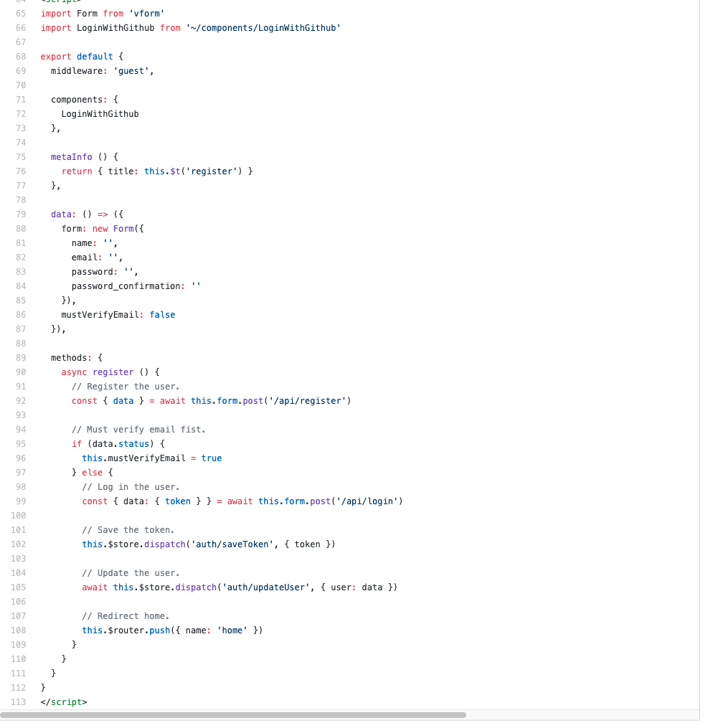
Task: Select line number 113 at closing script tag
Action: point(18,701)
